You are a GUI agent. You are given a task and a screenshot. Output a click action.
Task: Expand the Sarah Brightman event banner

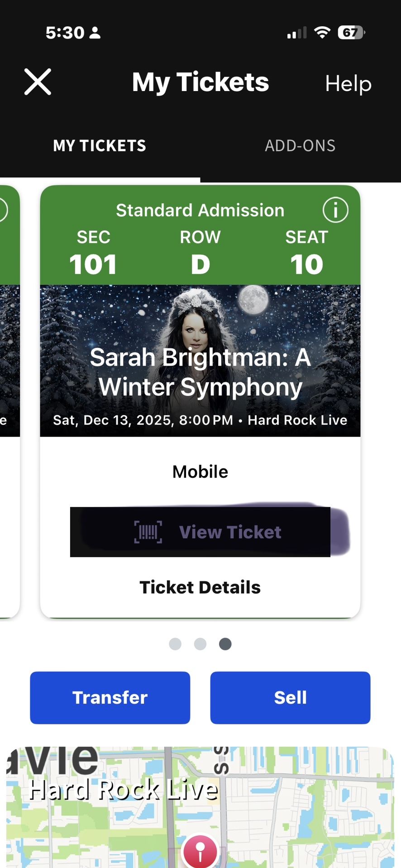pyautogui.click(x=200, y=360)
